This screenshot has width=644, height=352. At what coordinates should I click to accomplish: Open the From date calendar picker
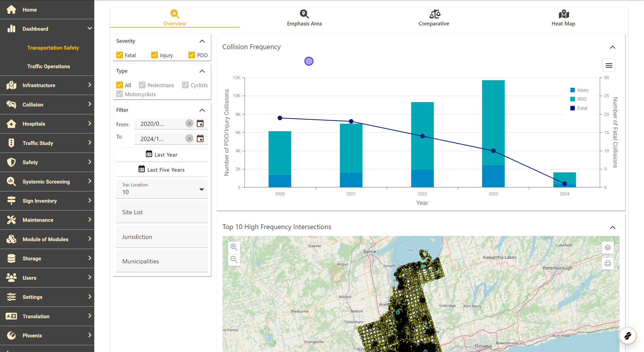click(200, 124)
